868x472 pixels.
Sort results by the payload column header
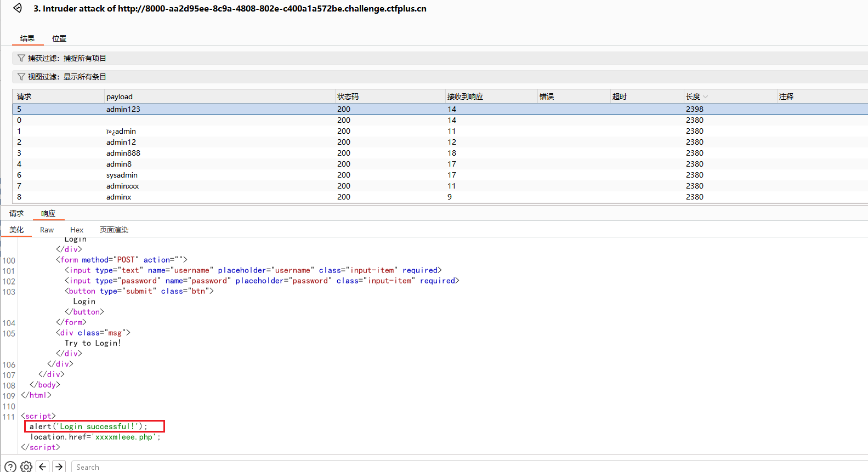pyautogui.click(x=120, y=97)
